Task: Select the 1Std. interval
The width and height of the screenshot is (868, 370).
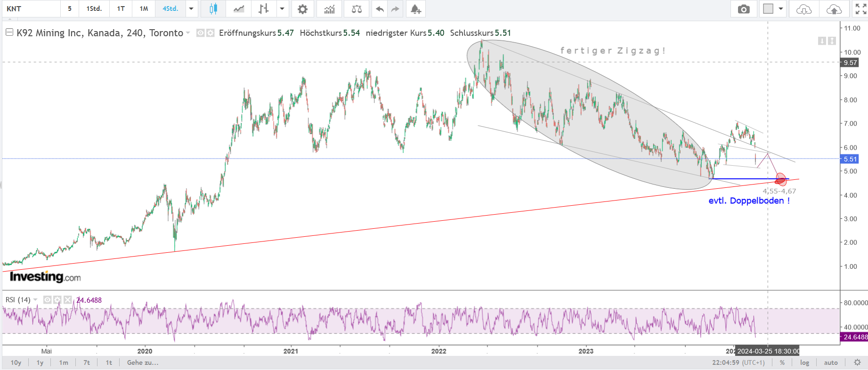Action: 94,9
